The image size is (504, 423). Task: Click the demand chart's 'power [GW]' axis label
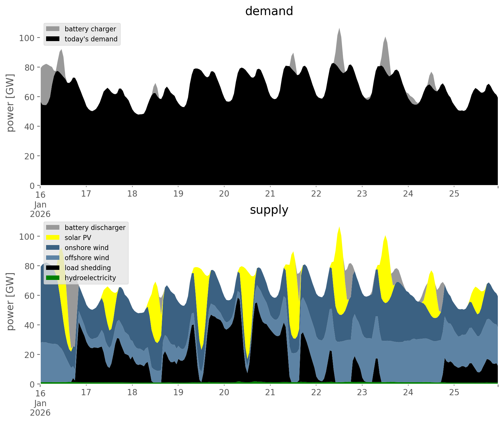[10, 103]
